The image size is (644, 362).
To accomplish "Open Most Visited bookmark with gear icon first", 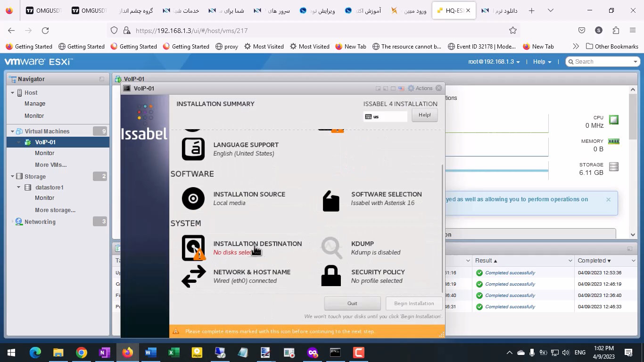I will tap(263, 46).
